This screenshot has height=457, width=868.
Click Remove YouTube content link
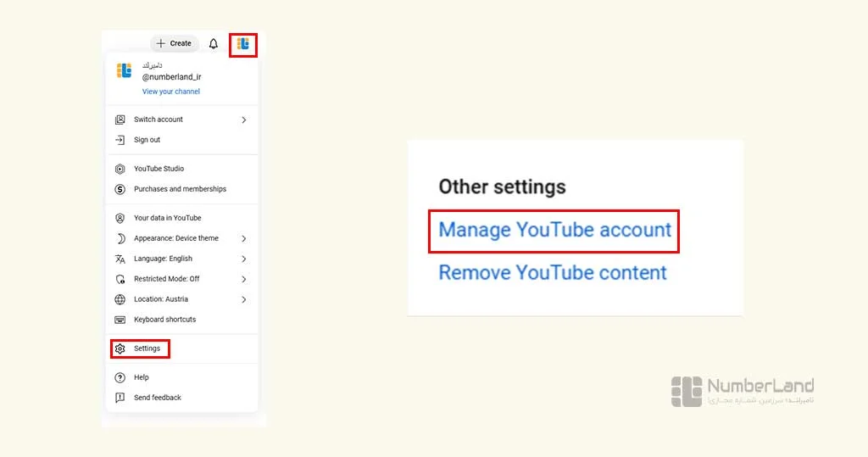tap(553, 272)
